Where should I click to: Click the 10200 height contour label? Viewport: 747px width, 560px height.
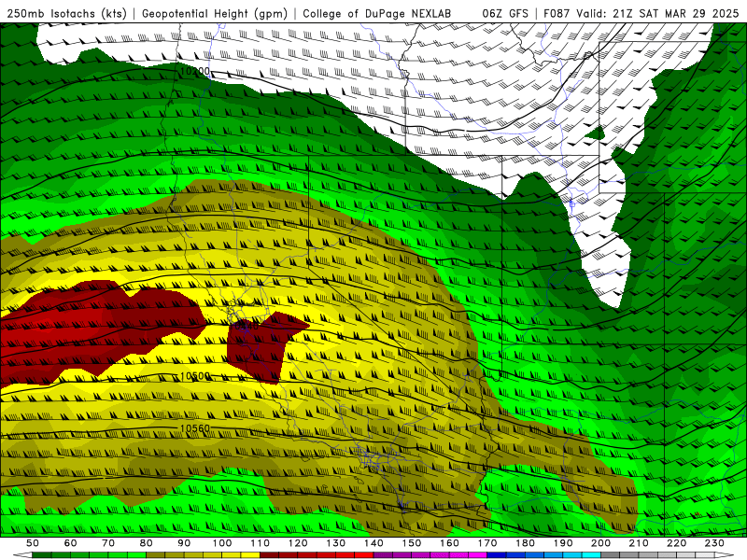coord(194,72)
